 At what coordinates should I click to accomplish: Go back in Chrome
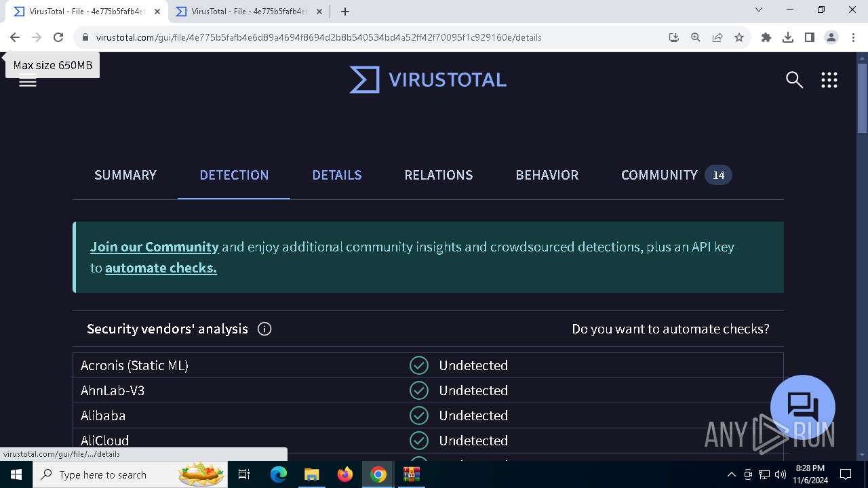pyautogui.click(x=15, y=37)
